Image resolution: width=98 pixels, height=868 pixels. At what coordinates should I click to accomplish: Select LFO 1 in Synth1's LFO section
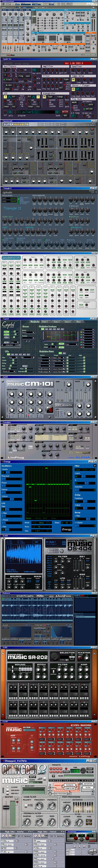[x=5, y=97]
